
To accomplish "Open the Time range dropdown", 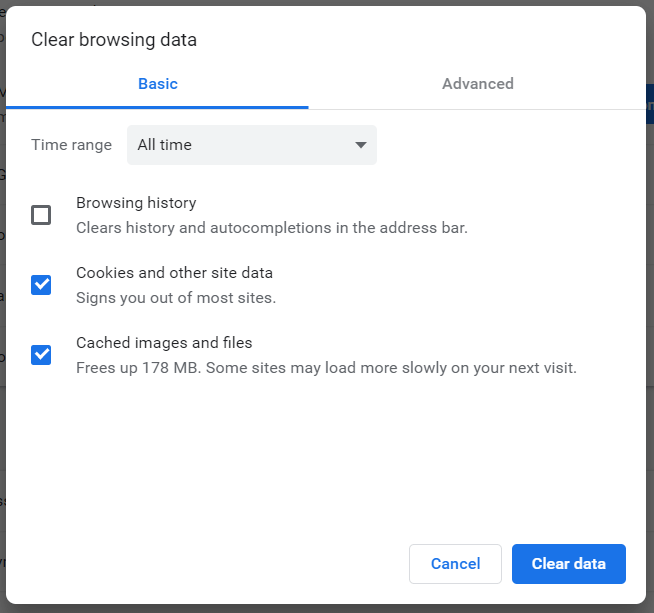I will [251, 145].
